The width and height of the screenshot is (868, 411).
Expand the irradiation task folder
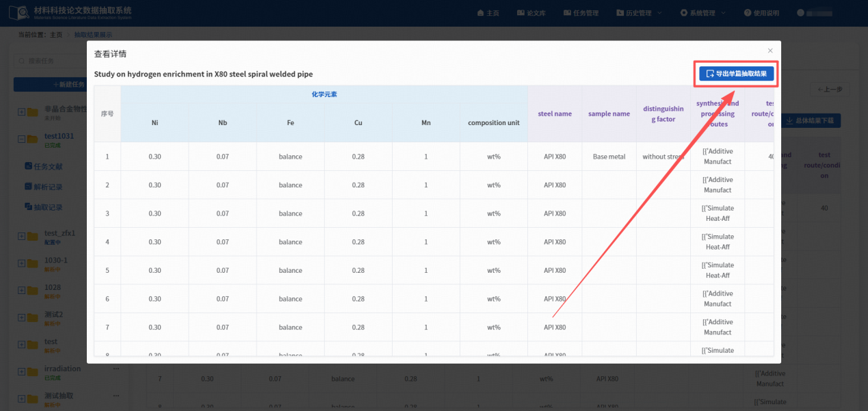21,371
